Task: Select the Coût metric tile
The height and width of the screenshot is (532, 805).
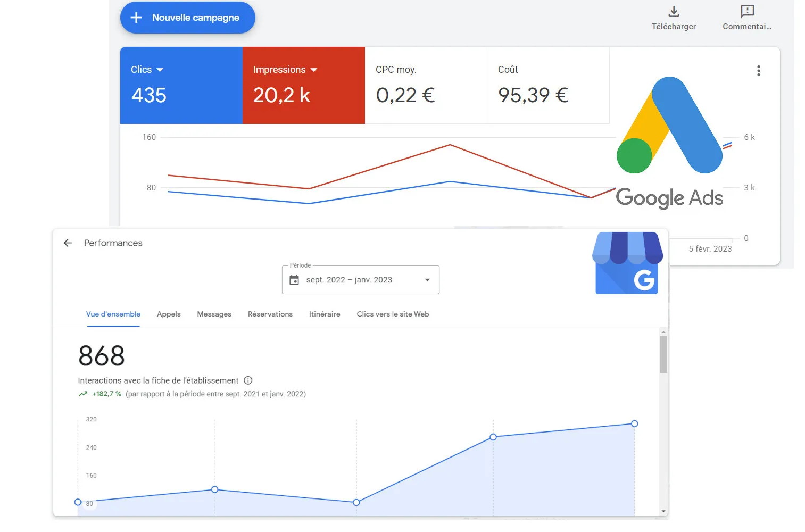Action: point(548,85)
